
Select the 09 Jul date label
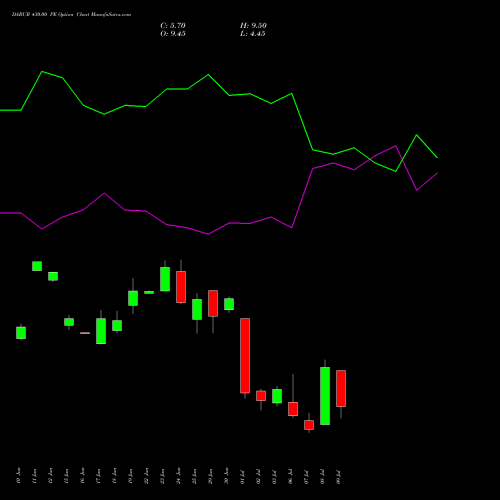point(339,476)
